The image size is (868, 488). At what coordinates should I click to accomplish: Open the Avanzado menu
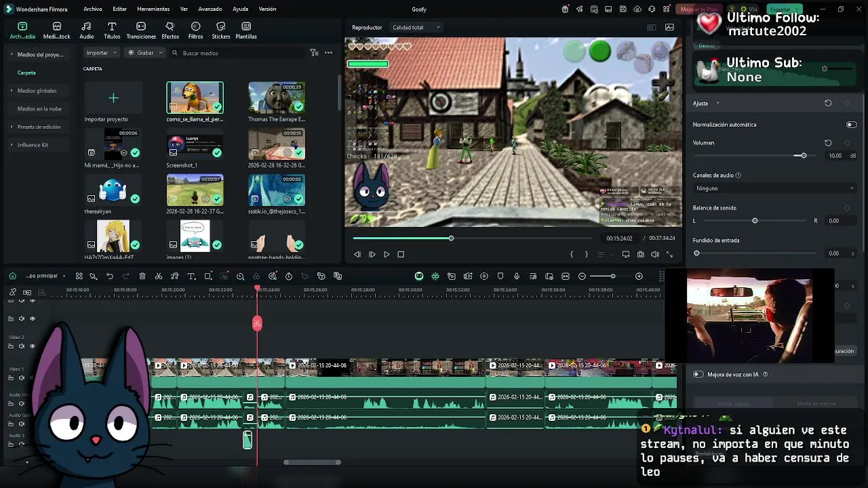point(210,9)
